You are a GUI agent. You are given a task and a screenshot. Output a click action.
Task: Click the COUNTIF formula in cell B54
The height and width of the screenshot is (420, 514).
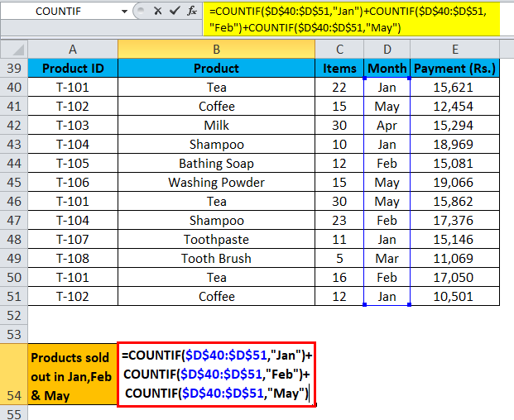pos(216,375)
